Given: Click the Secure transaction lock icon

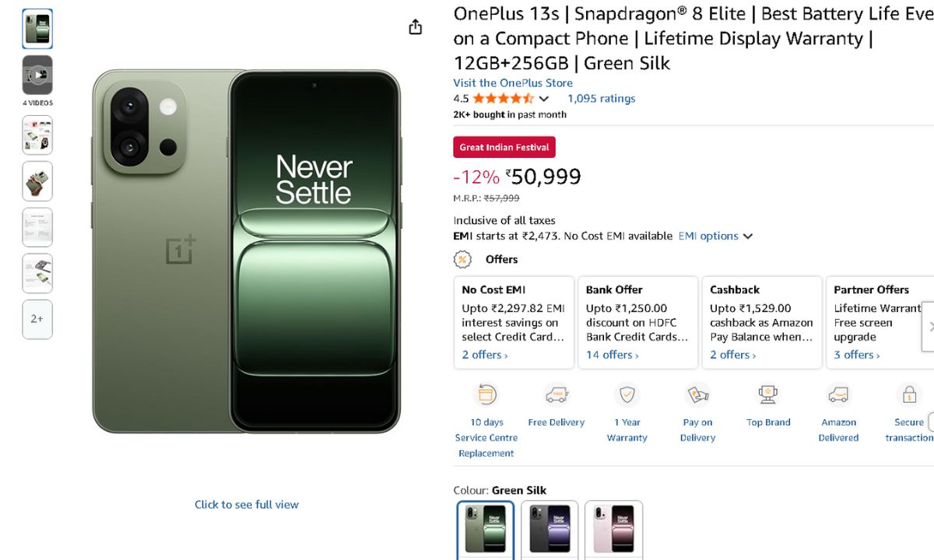Looking at the screenshot, I should point(908,394).
